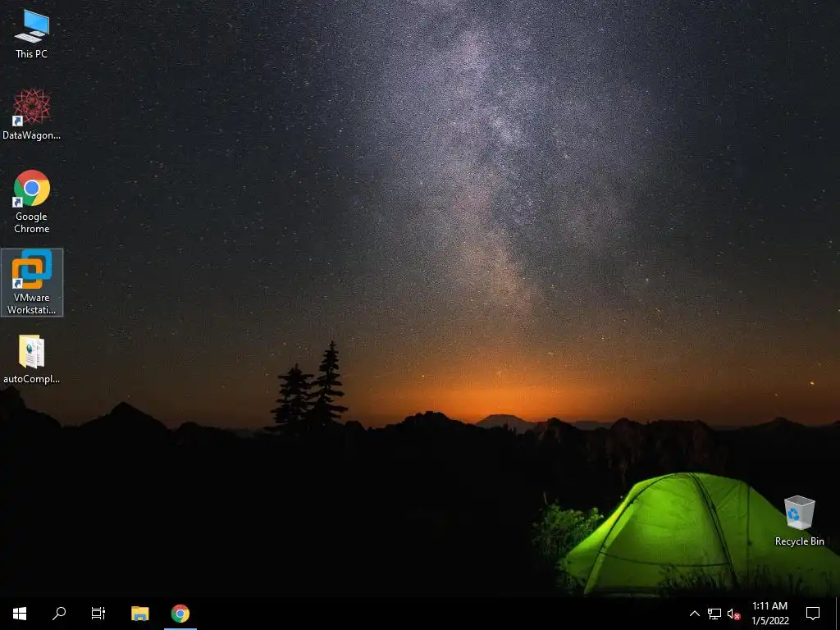Open the Action Center notifications icon
This screenshot has width=840, height=630.
coord(813,614)
